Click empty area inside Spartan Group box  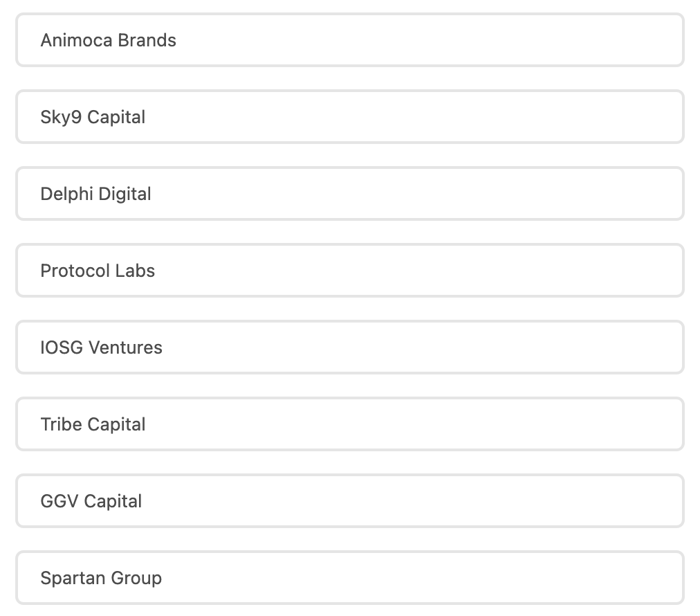click(484, 578)
